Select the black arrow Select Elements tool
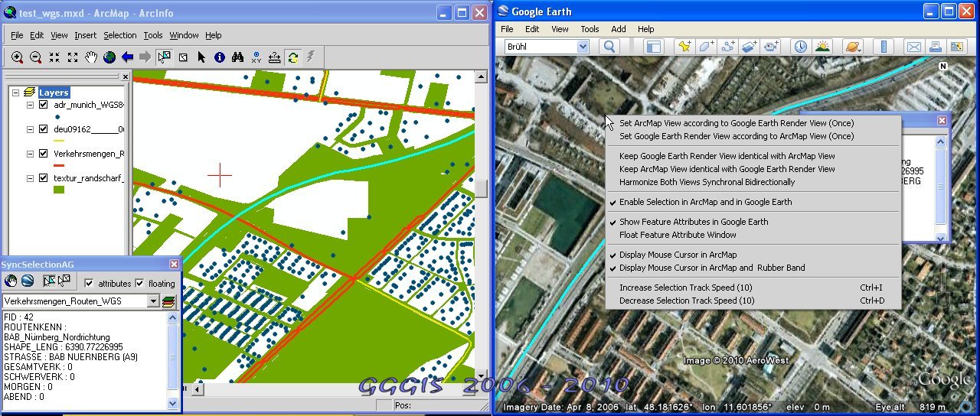Viewport: 980px width, 416px height. [201, 57]
